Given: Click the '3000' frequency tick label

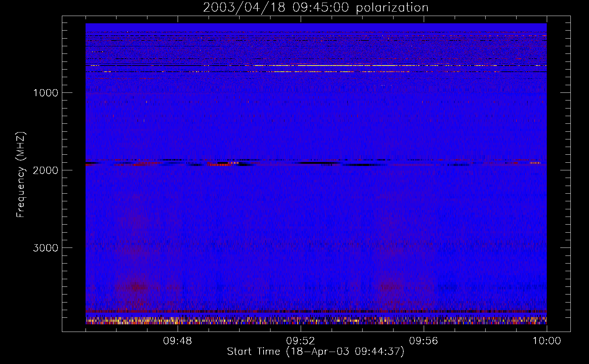Looking at the screenshot, I should tap(46, 248).
